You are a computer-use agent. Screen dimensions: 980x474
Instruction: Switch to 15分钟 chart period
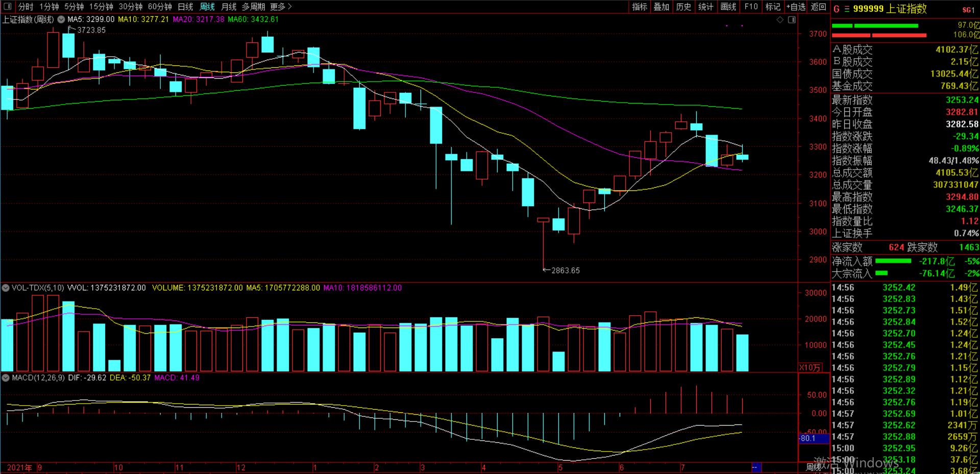[101, 7]
